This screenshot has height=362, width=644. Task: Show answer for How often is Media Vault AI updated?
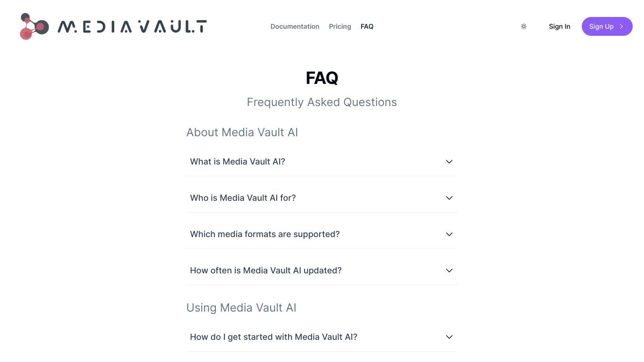click(322, 271)
